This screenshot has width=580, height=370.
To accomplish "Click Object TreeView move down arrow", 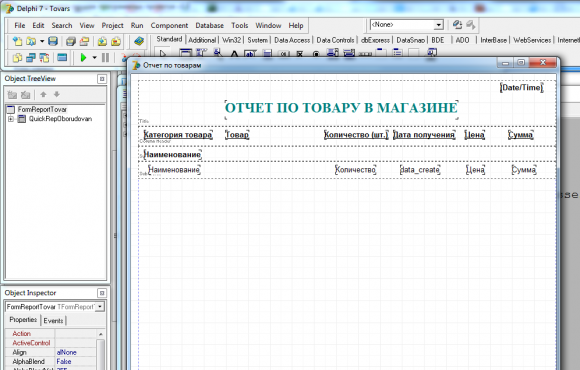I will pos(57,95).
